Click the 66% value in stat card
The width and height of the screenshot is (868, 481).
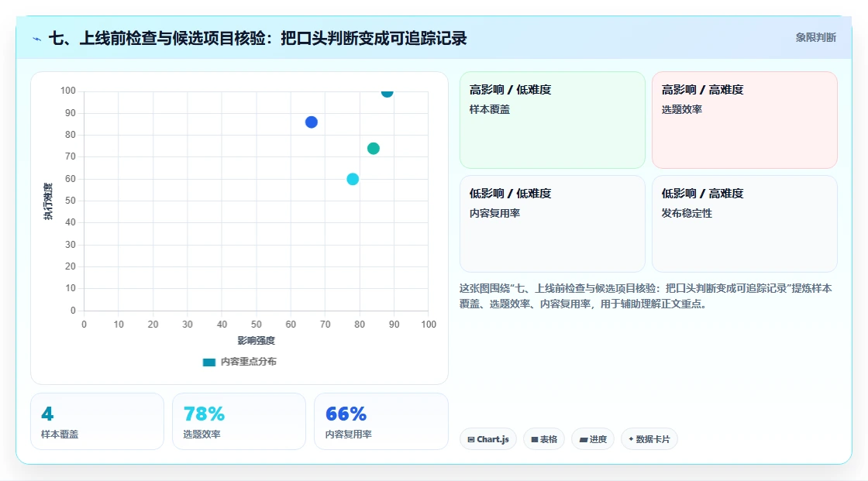click(x=346, y=414)
